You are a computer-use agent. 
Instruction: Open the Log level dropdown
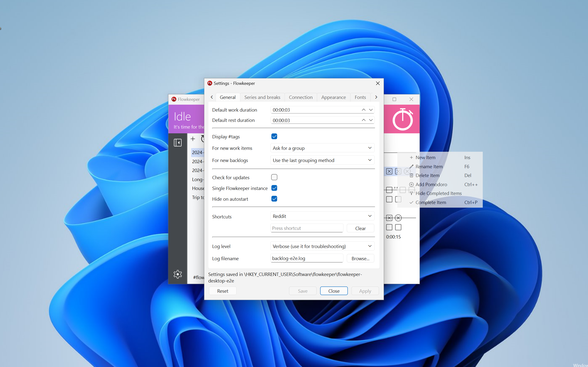click(x=322, y=246)
